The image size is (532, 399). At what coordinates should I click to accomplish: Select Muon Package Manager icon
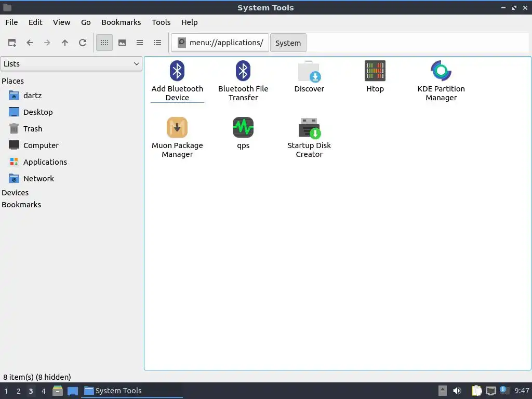177,128
